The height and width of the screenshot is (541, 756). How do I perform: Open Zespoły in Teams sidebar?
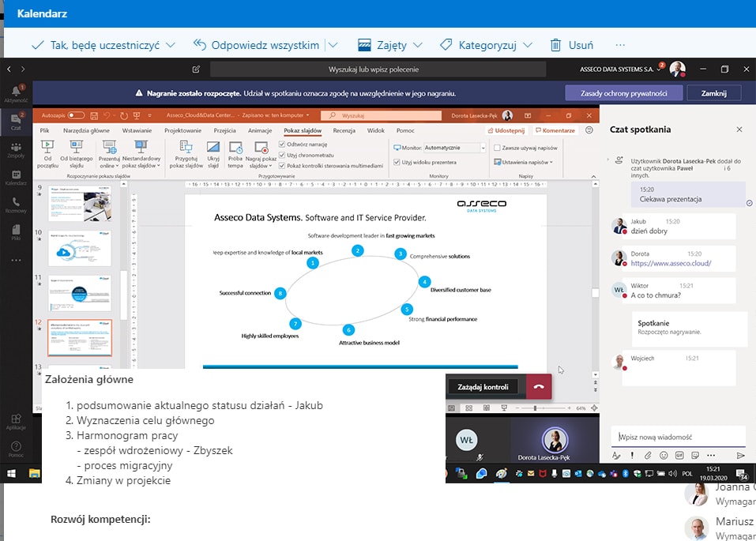point(16,150)
